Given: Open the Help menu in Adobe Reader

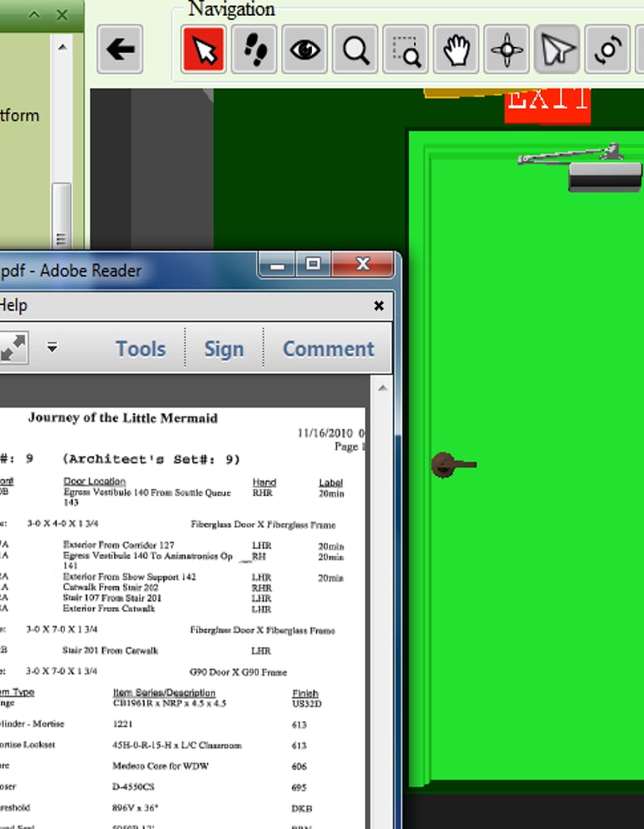Looking at the screenshot, I should tap(13, 305).
